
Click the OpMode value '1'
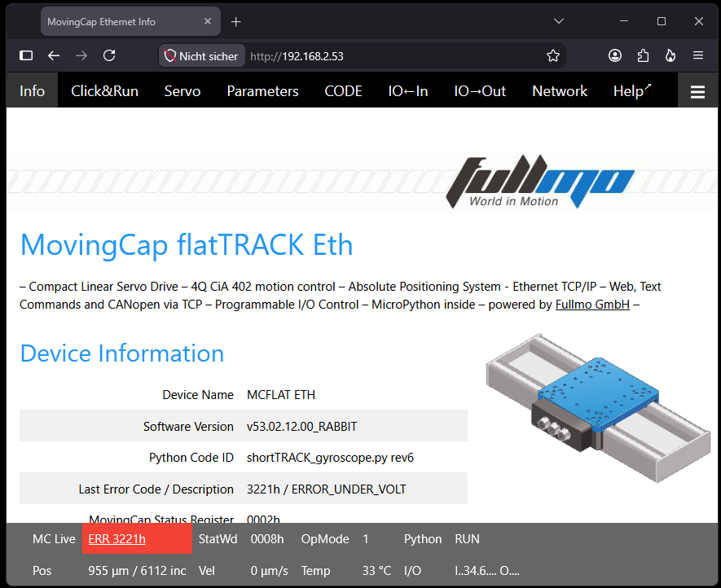pyautogui.click(x=366, y=539)
